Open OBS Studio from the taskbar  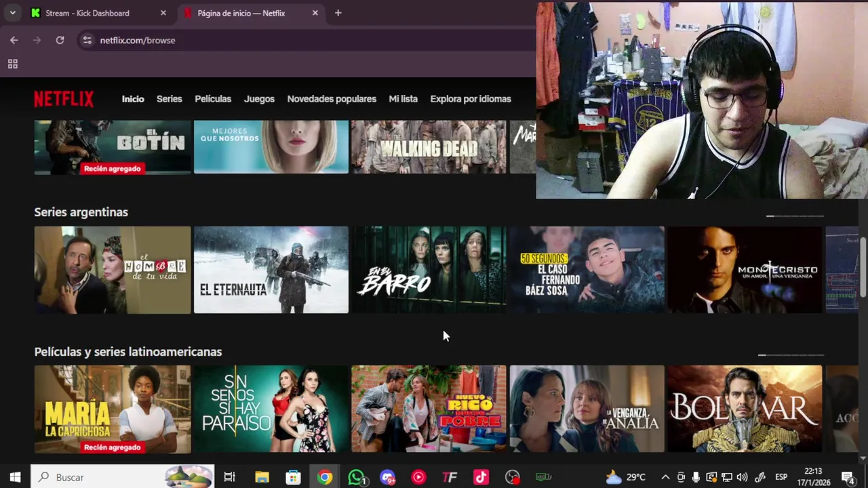click(x=512, y=477)
